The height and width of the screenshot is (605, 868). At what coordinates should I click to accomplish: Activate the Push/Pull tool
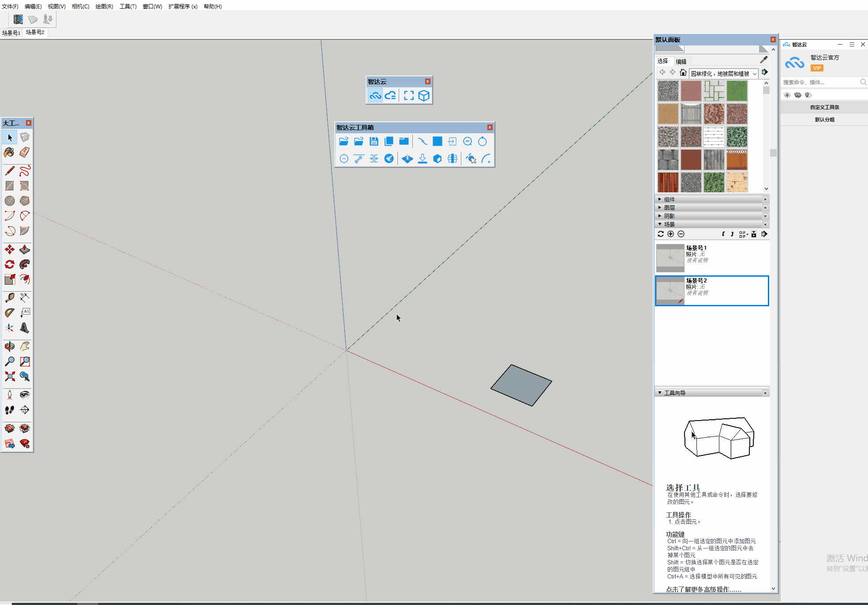[25, 250]
